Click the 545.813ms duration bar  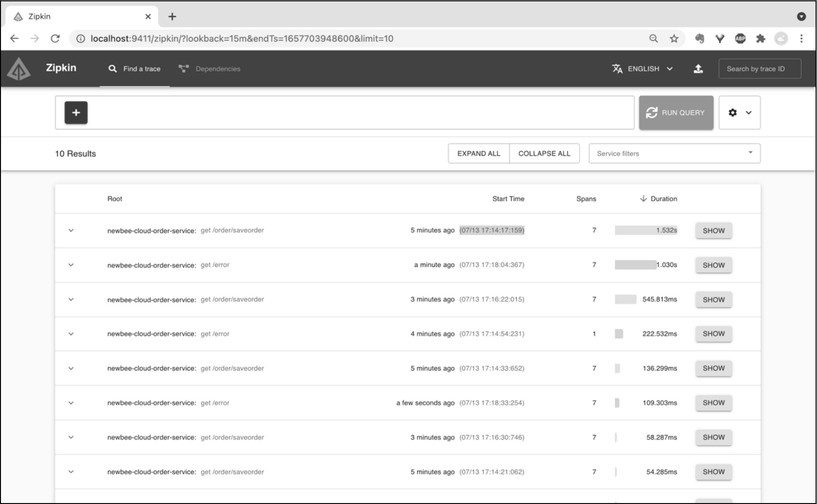(626, 299)
